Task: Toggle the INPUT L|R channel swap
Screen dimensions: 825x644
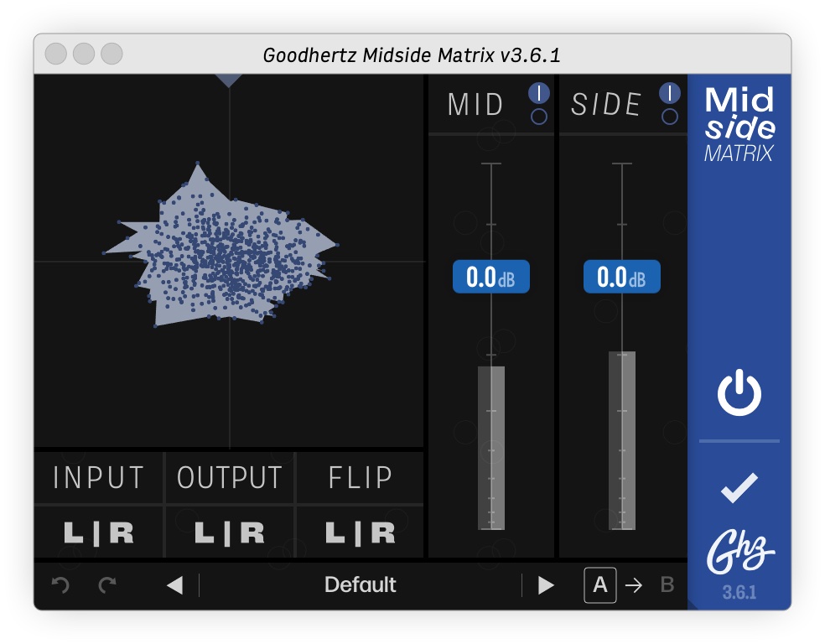Action: 97,531
